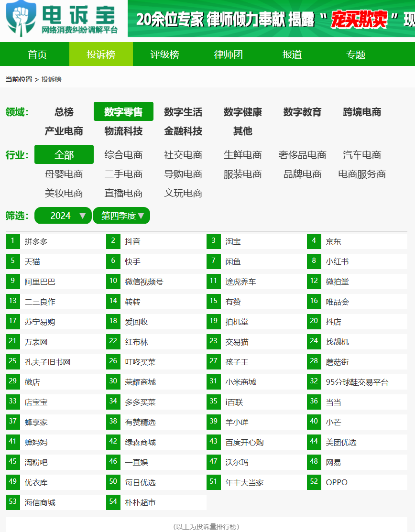Screen dimensions: 415x532
Task: Select 跨境电商 domain option
Action: tap(362, 112)
